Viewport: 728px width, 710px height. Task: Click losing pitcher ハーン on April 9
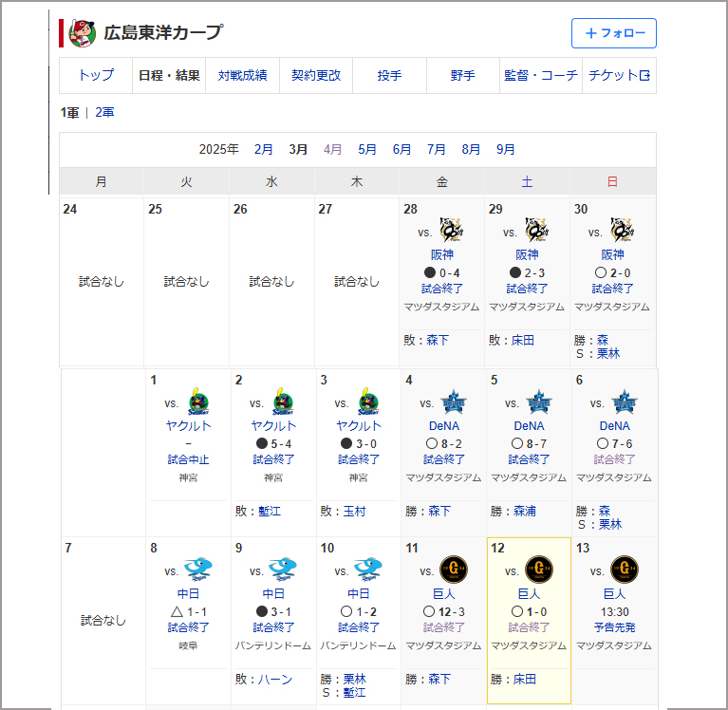click(275, 680)
